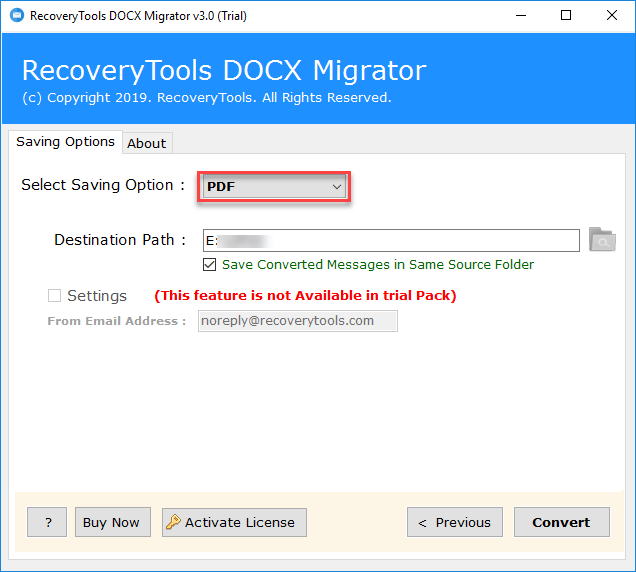Click the RecoveryTools app icon in title bar
Image resolution: width=636 pixels, height=572 pixels.
pos(15,16)
